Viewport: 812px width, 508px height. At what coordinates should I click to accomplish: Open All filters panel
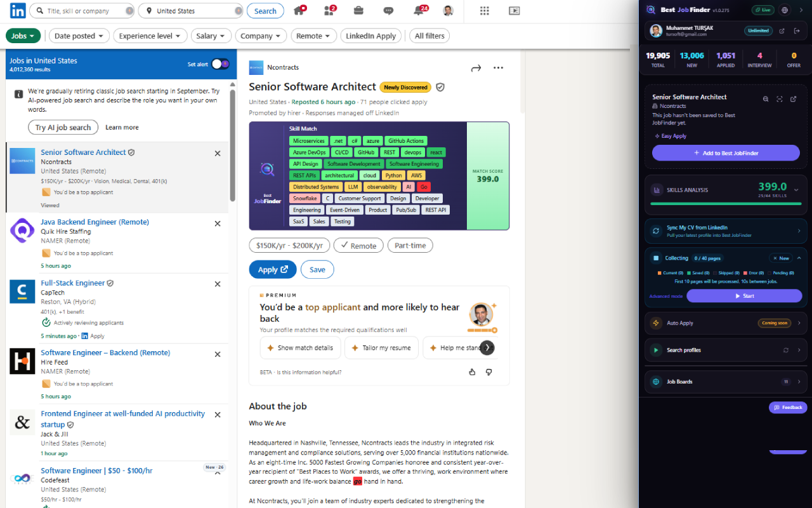(429, 36)
